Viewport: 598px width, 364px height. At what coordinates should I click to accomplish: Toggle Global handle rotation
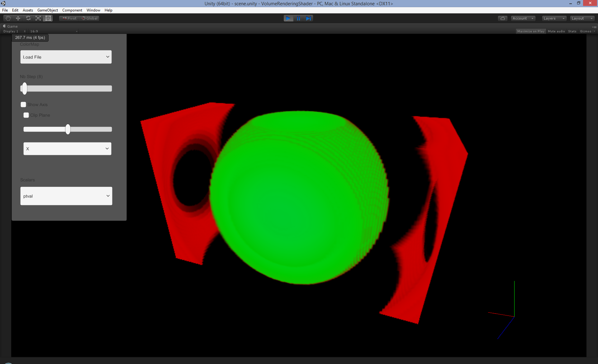[90, 18]
